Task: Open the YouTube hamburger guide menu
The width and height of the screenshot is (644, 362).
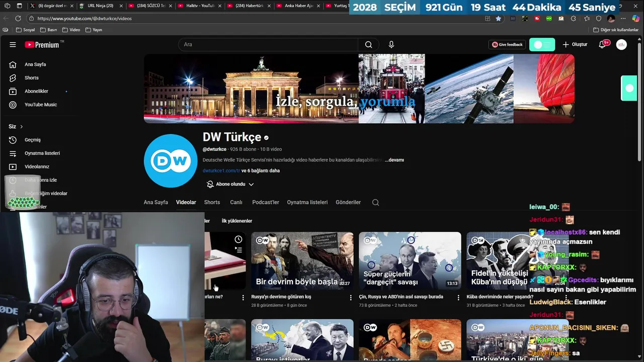Action: click(x=13, y=45)
